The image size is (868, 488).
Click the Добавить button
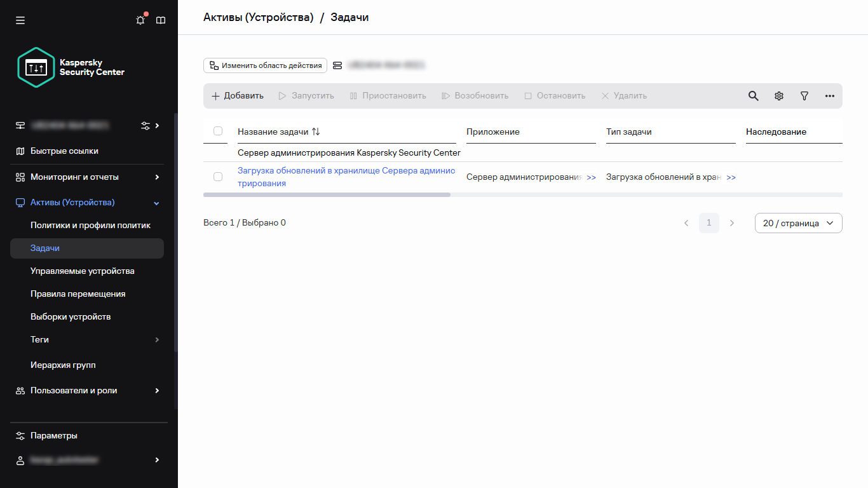[x=237, y=96]
